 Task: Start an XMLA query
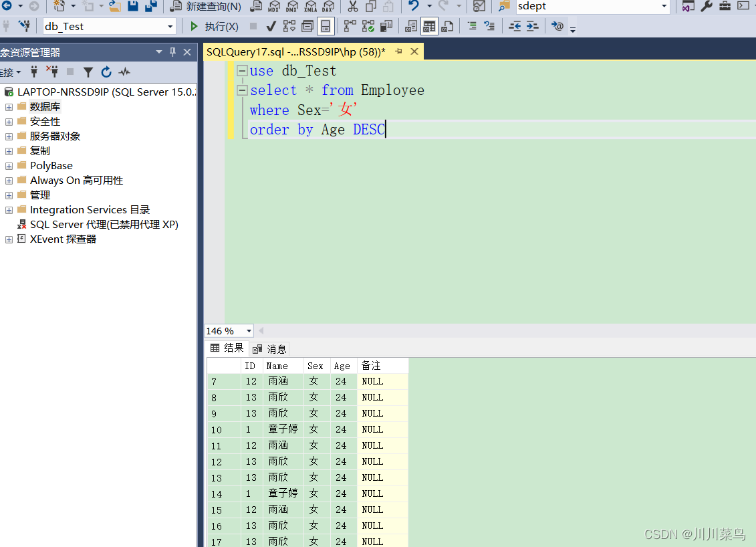coord(311,6)
